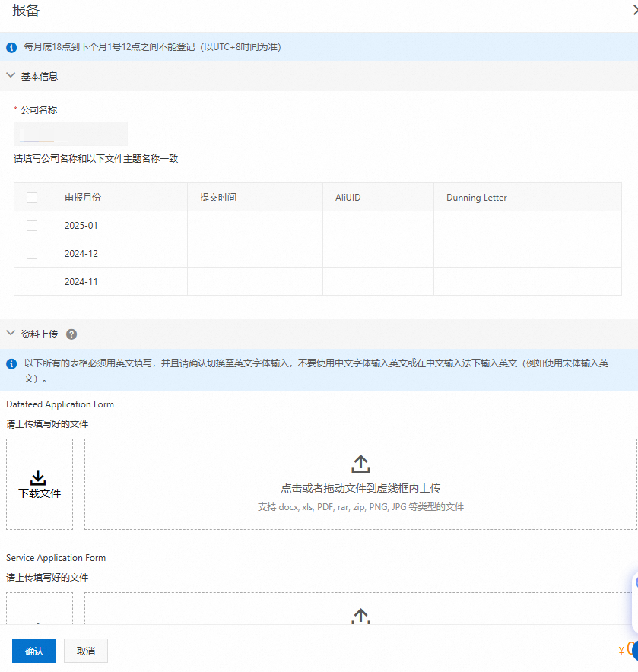Click the Datafeed Application Form label

[x=60, y=404]
